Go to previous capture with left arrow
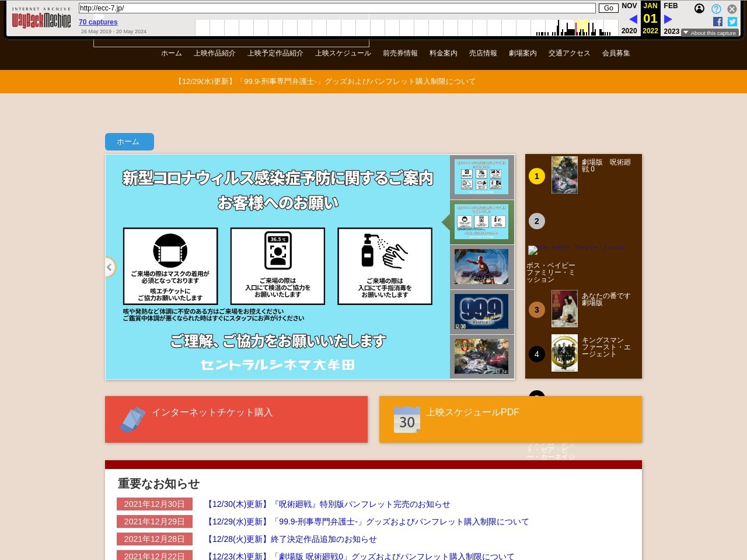 point(633,19)
